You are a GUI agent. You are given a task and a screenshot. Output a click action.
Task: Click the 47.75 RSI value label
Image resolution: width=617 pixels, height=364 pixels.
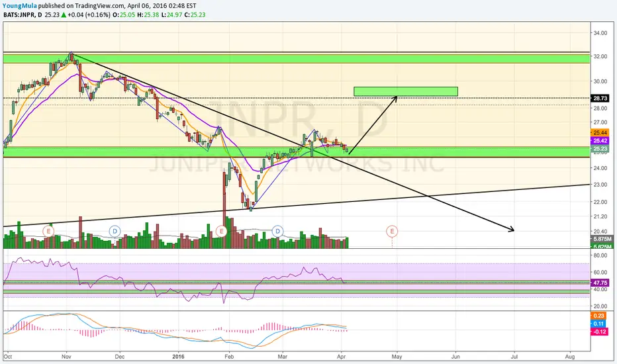pos(600,283)
